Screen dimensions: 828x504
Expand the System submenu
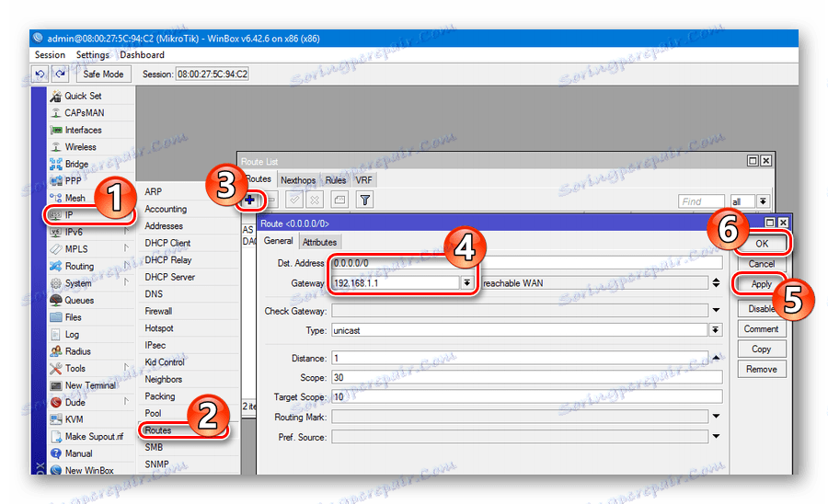point(91,283)
